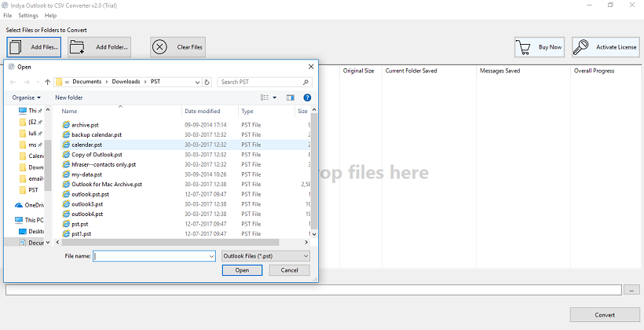Viewport: 644px width, 330px height.
Task: Click the Convert button
Action: click(605, 315)
